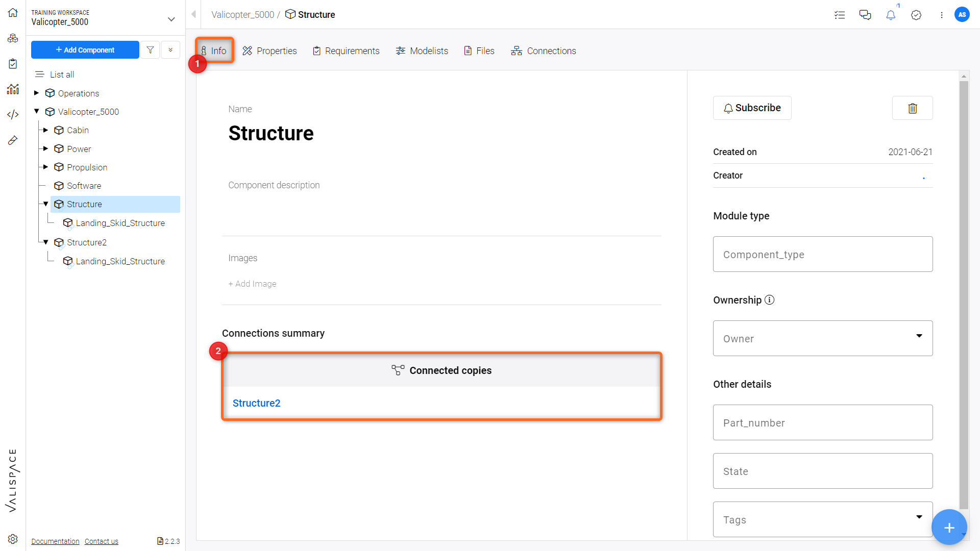Collapse the Structure2 tree node
Viewport: 980px width, 551px height.
click(x=46, y=242)
